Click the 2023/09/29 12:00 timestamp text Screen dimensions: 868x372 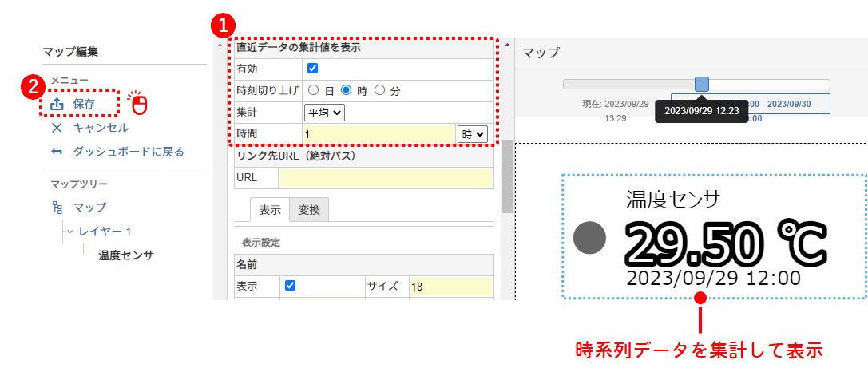[x=714, y=278]
